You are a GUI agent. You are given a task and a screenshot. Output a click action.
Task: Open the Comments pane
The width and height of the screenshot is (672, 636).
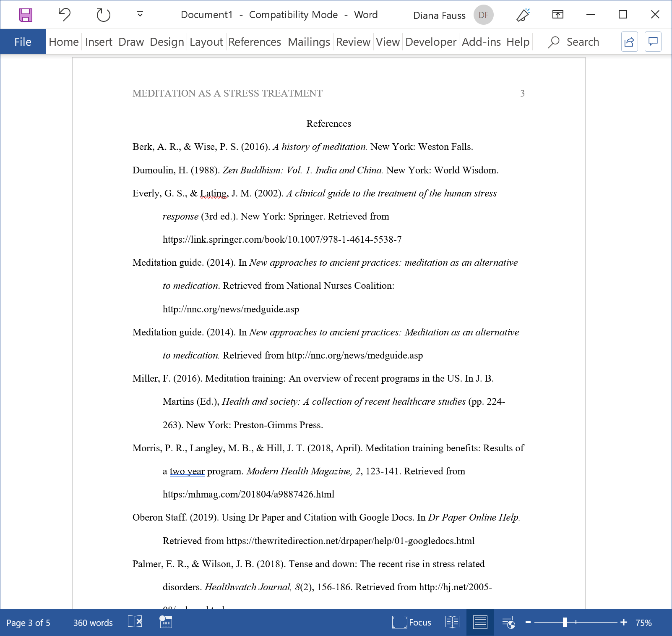[x=653, y=42]
